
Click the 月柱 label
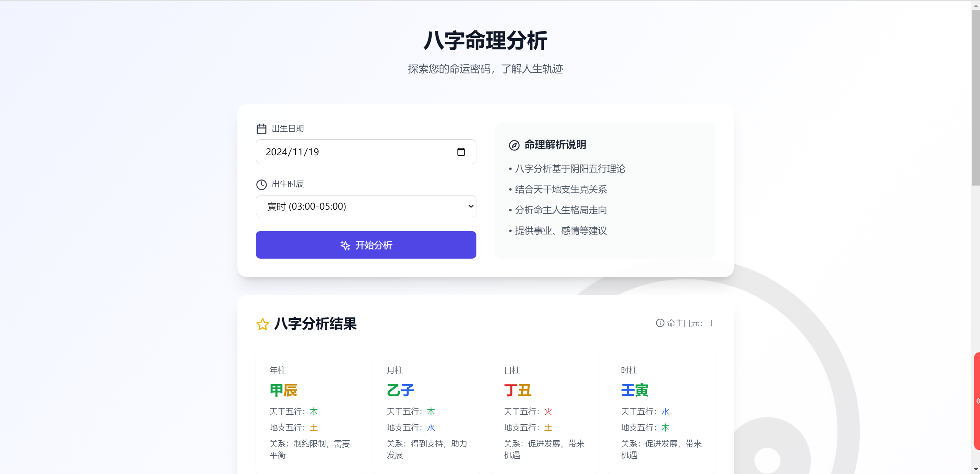pyautogui.click(x=395, y=370)
